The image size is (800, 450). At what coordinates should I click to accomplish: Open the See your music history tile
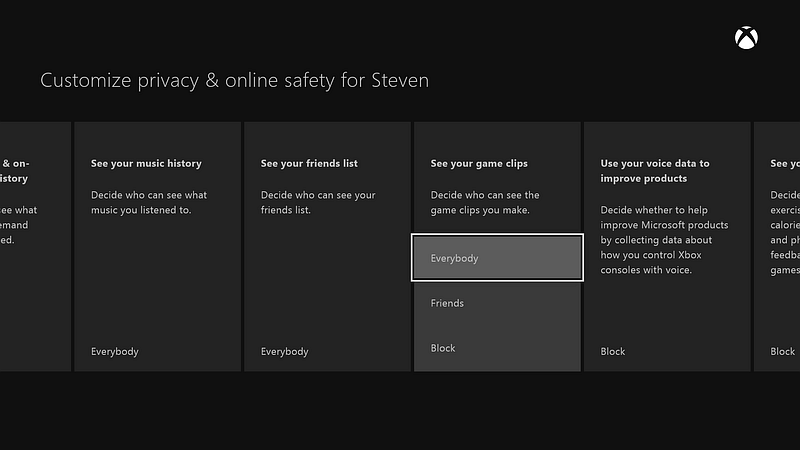pos(158,246)
